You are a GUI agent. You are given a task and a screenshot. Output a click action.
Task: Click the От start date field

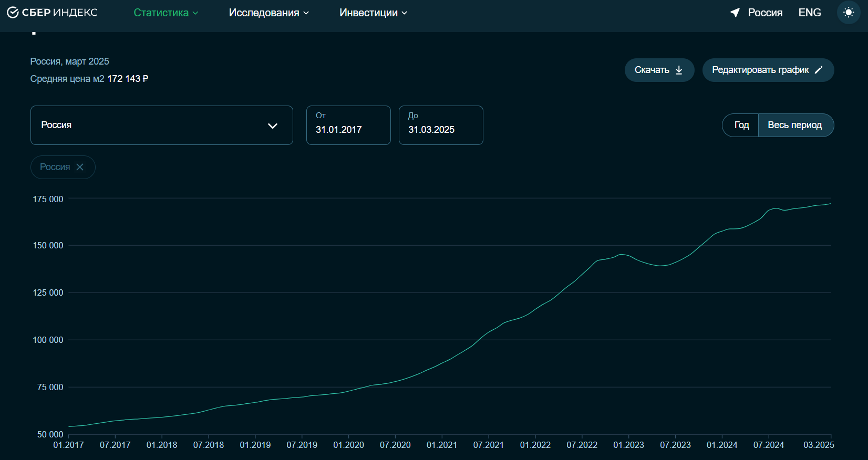pos(348,125)
